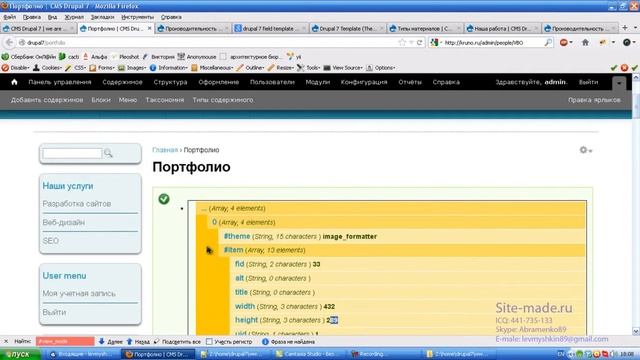Screen dimensions: 640x360
Task: Click the find bar text field
Action: coord(65,342)
